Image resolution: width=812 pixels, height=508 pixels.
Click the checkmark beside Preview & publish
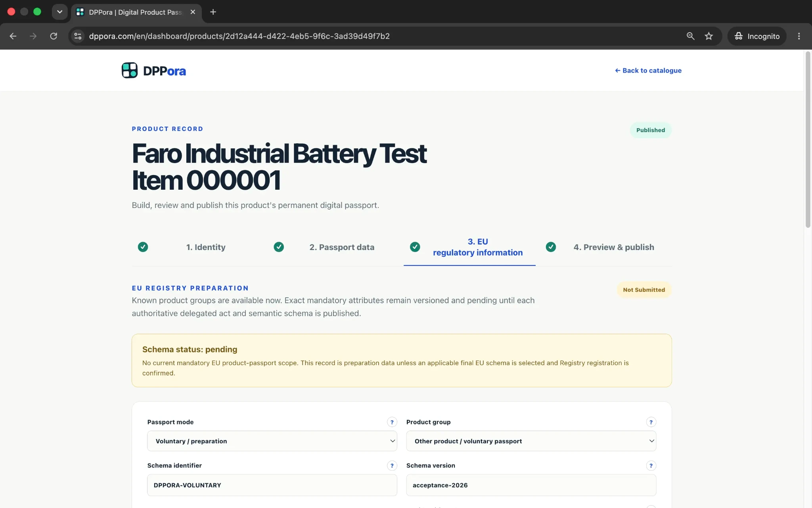pyautogui.click(x=551, y=247)
